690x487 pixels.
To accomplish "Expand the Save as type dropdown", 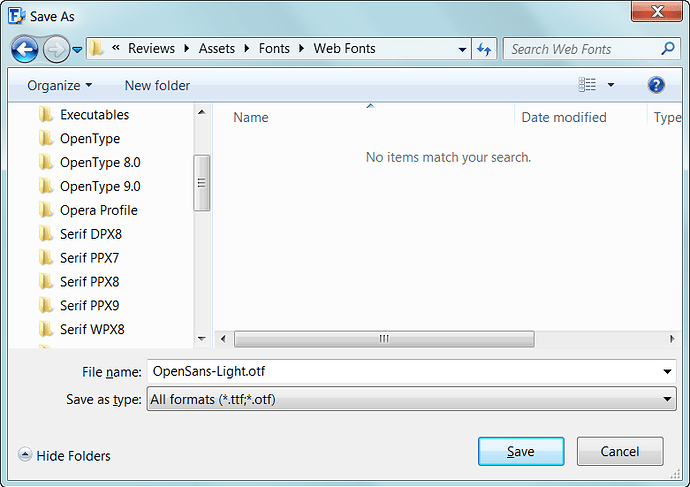I will click(x=668, y=400).
